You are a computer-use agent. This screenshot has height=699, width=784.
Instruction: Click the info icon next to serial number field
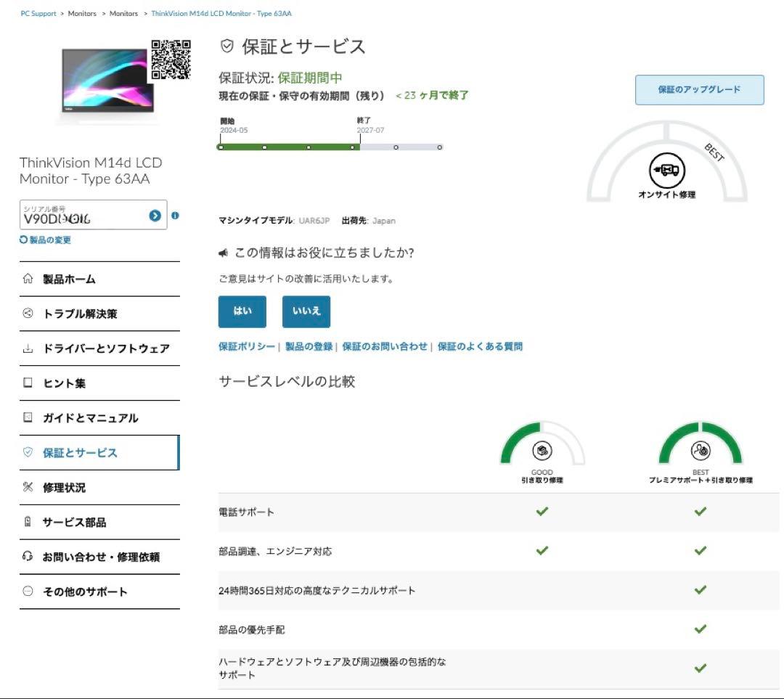click(x=176, y=216)
